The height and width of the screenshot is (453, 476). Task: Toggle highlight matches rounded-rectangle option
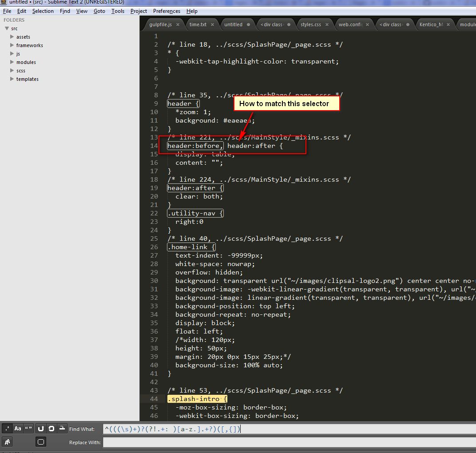click(x=41, y=442)
